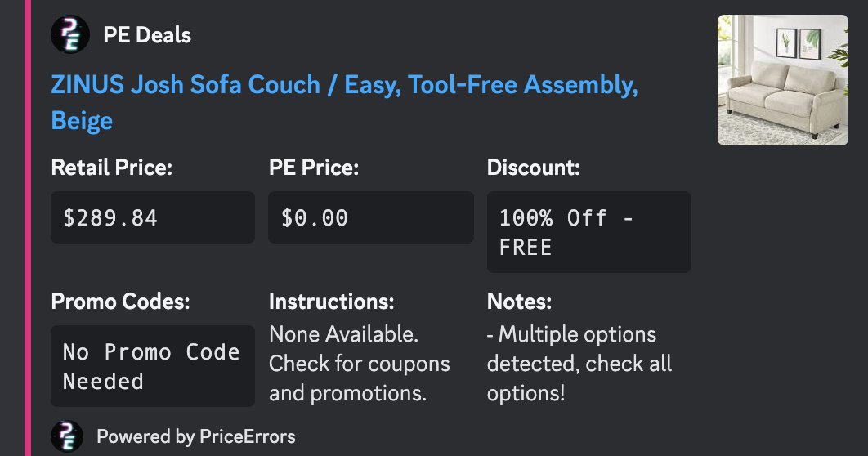
Task: Click the Discount heading
Action: tap(534, 168)
